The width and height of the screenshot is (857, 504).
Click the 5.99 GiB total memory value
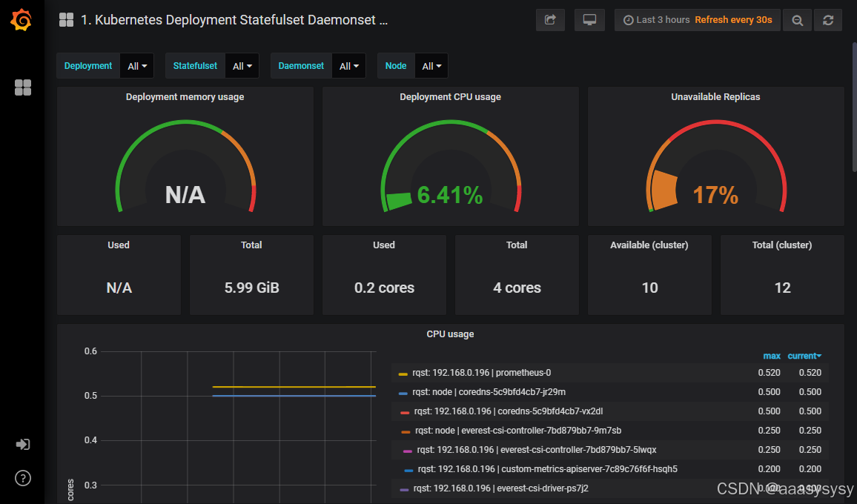coord(251,288)
